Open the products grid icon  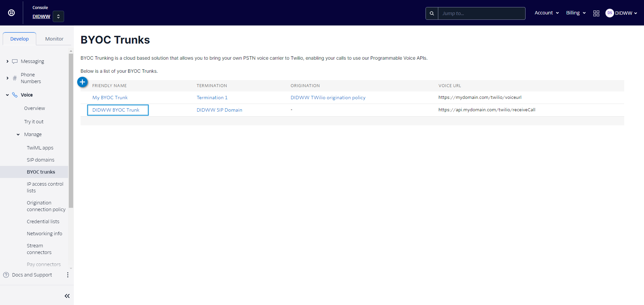(596, 13)
